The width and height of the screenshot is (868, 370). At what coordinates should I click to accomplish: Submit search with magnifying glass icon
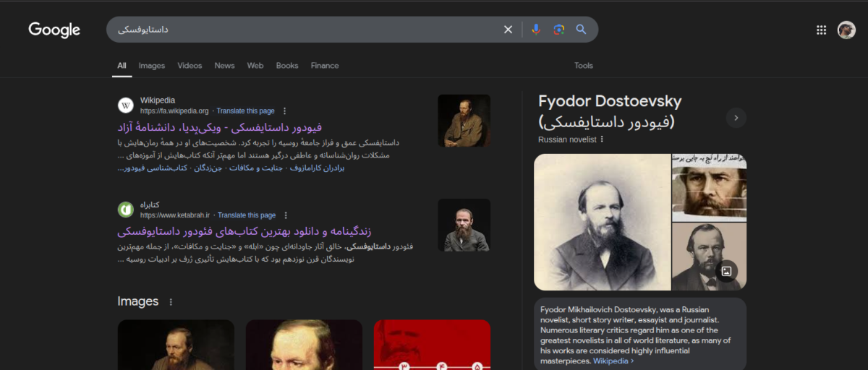pyautogui.click(x=581, y=30)
